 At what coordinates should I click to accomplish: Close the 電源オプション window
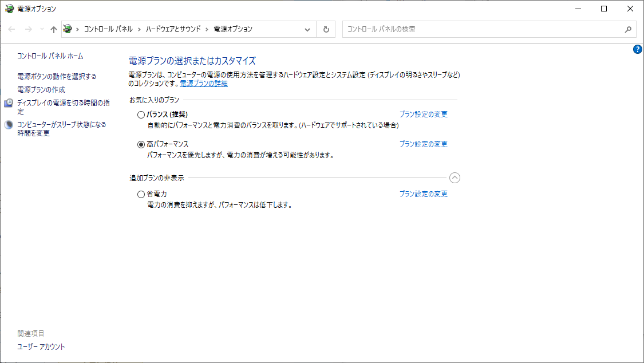pyautogui.click(x=630, y=9)
